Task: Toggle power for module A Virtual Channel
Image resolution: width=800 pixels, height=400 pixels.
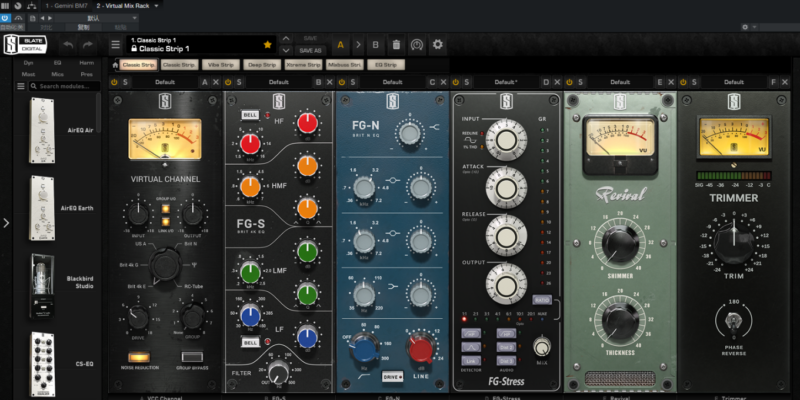Action: 114,82
